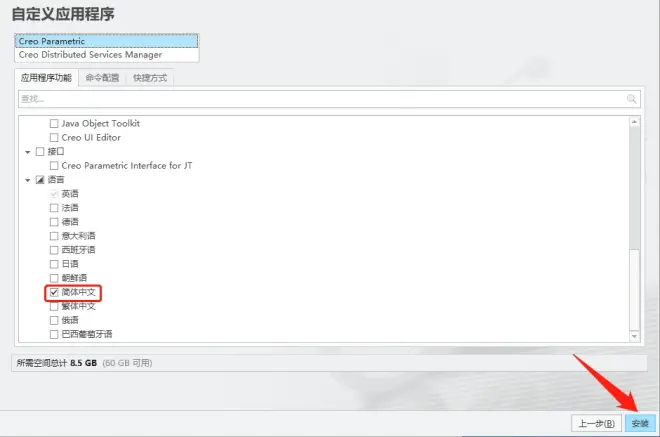This screenshot has width=660, height=437.
Task: Check the 法语 language checkbox
Action: [54, 208]
